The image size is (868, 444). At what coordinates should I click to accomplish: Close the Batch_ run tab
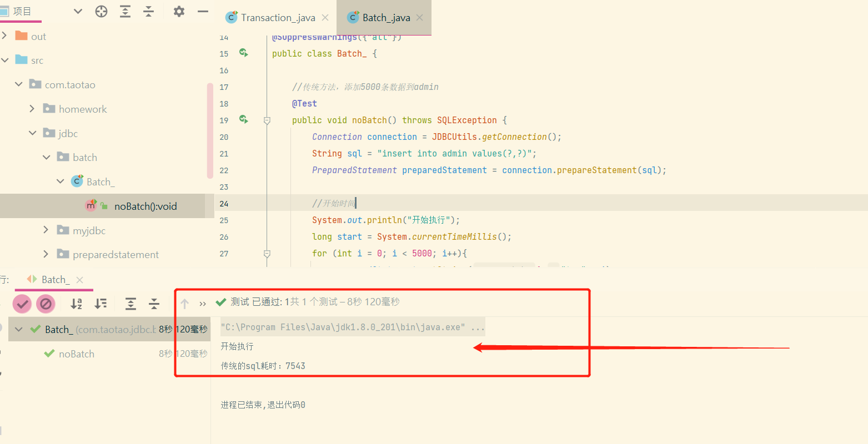(79, 280)
